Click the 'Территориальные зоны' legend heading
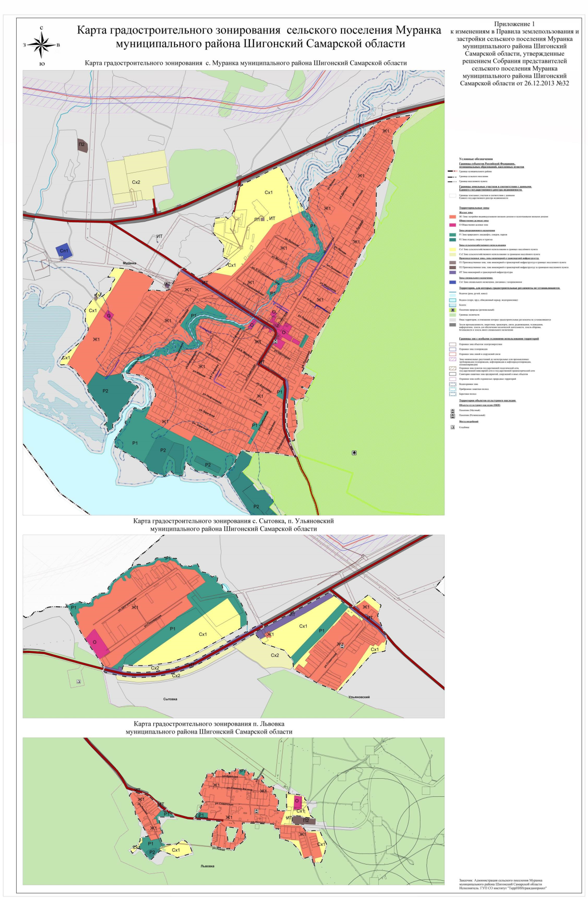This screenshot has height=916, width=588. tap(474, 208)
